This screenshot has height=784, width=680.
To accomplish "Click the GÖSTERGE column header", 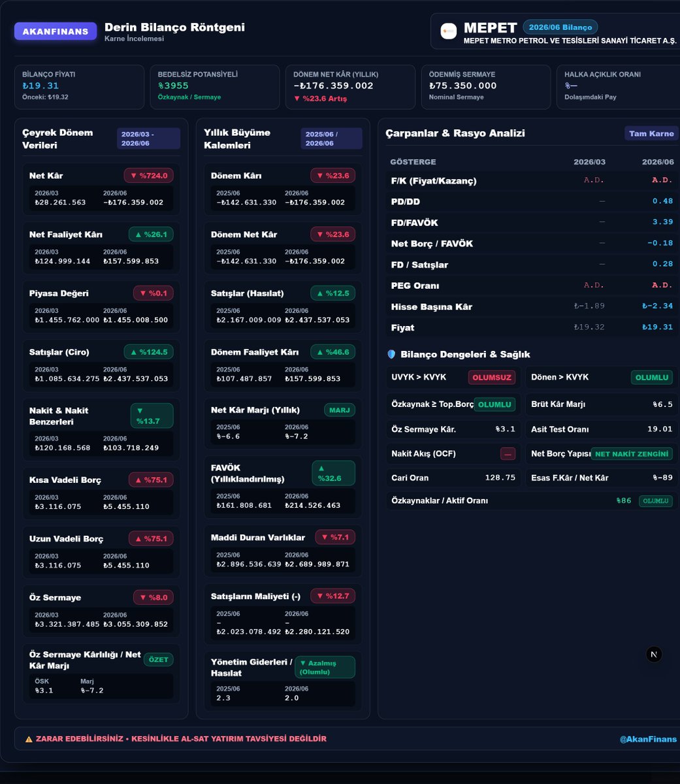I will click(413, 162).
